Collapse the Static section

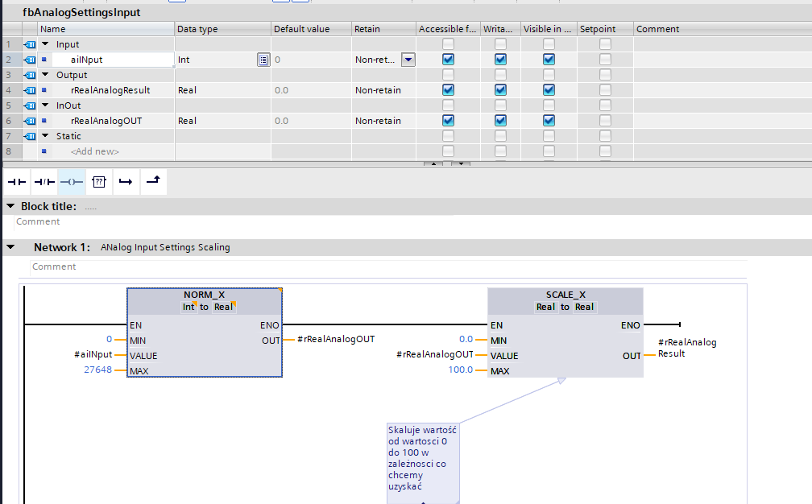45,136
